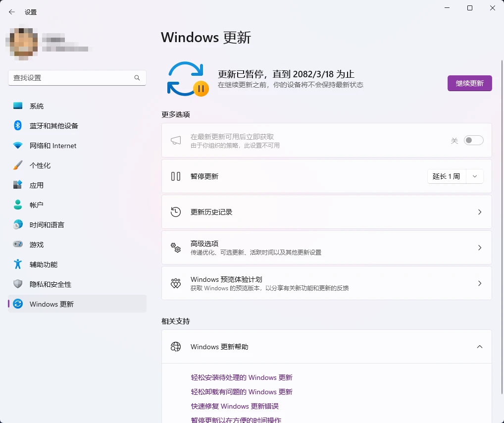Screen dimensions: 504x423
Task: Click the back arrow at top left
Action: pos(12,12)
